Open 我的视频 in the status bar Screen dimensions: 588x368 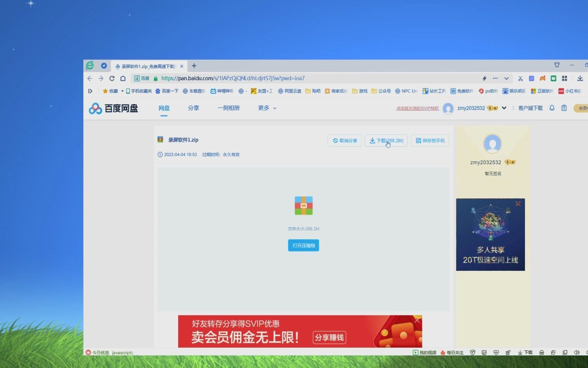(x=425, y=353)
